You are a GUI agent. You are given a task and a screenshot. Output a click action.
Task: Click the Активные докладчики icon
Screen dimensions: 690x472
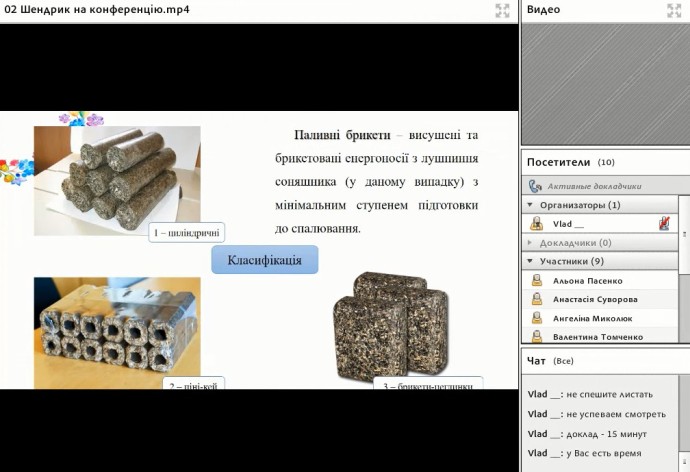pos(535,186)
